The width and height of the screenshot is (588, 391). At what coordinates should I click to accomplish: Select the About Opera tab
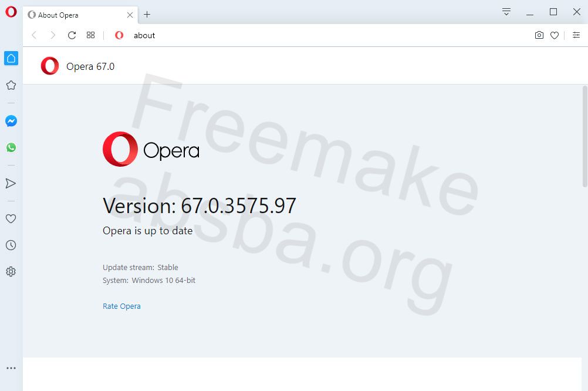(x=80, y=15)
